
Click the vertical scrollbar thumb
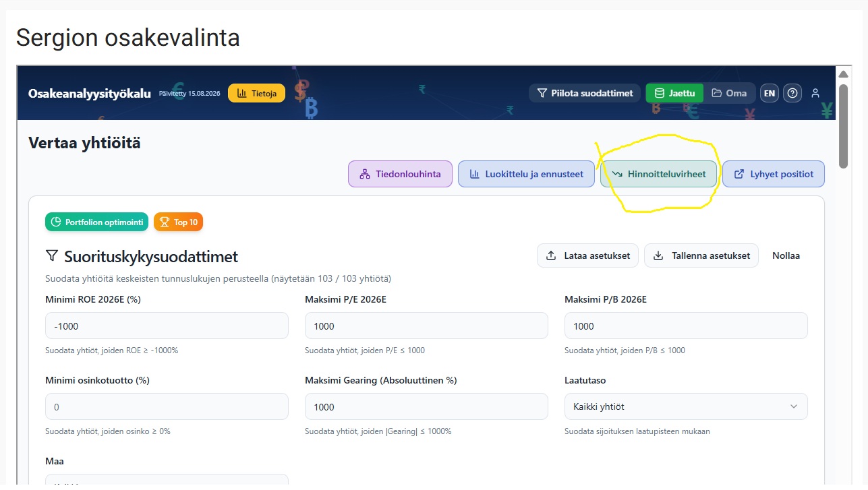(x=843, y=125)
